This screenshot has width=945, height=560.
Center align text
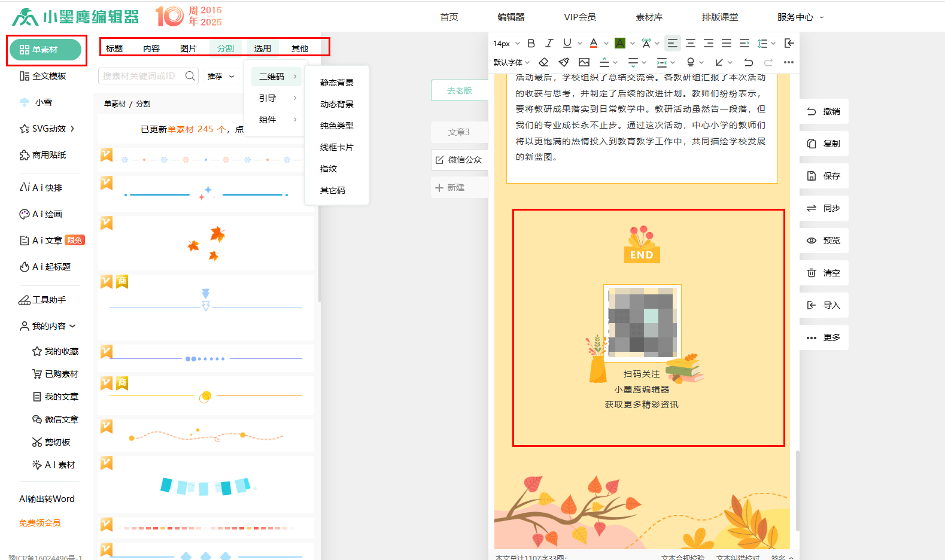(691, 43)
